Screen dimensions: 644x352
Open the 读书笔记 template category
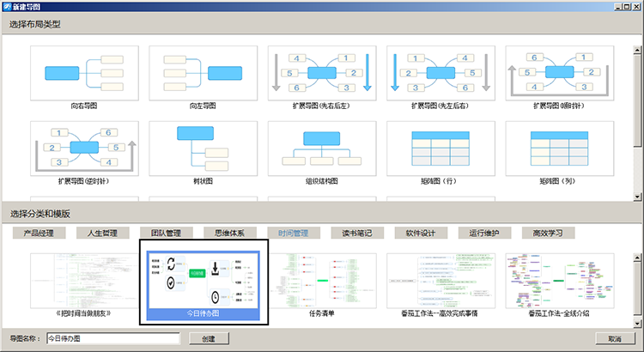pyautogui.click(x=357, y=233)
